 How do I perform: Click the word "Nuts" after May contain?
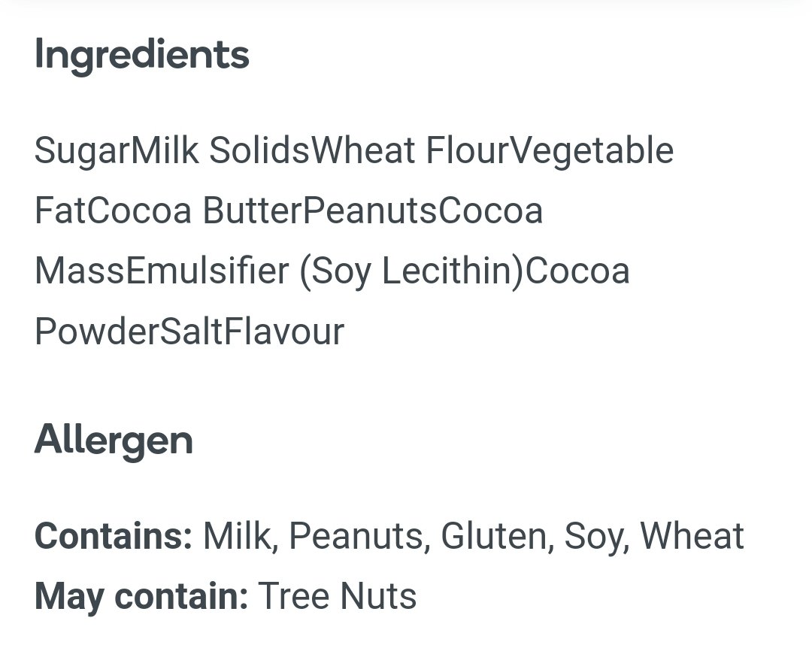(378, 596)
